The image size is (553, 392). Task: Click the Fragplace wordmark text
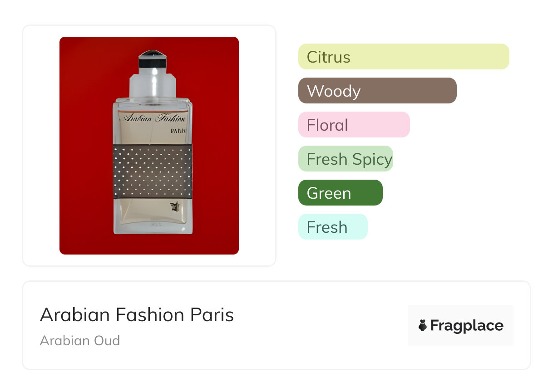click(467, 326)
